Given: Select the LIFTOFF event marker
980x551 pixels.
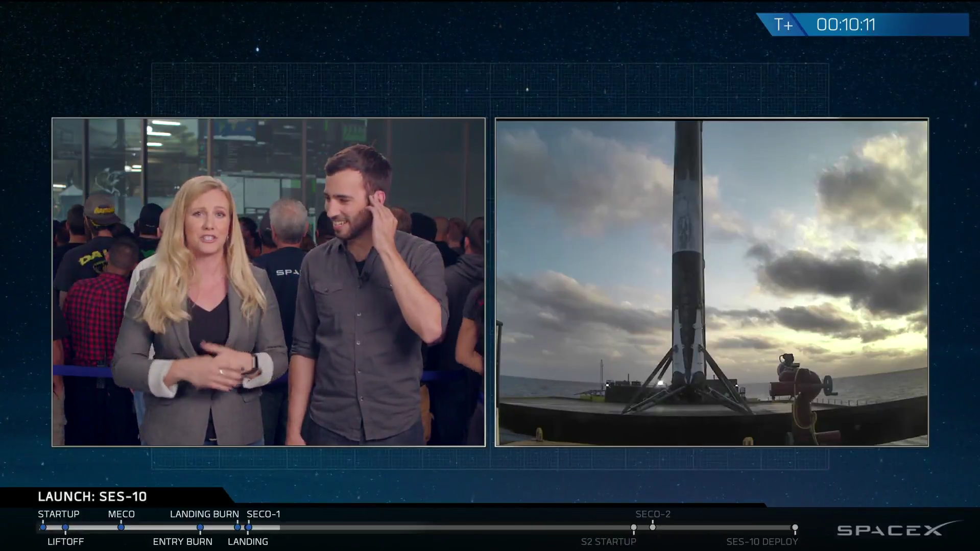Looking at the screenshot, I should tap(65, 527).
